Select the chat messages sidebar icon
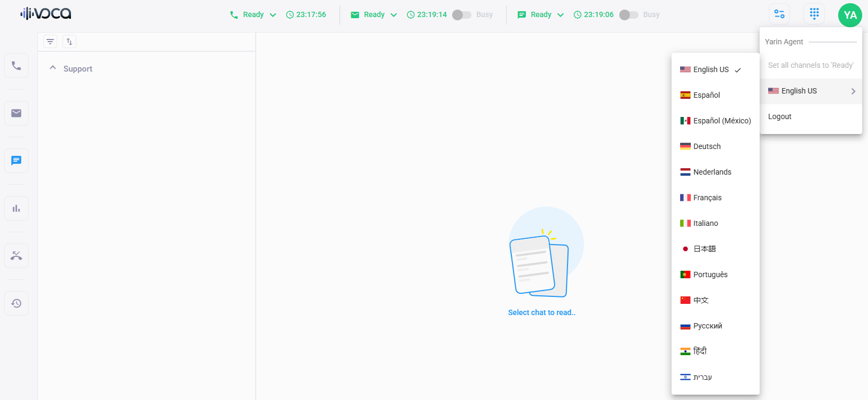This screenshot has height=400, width=868. pos(17,161)
